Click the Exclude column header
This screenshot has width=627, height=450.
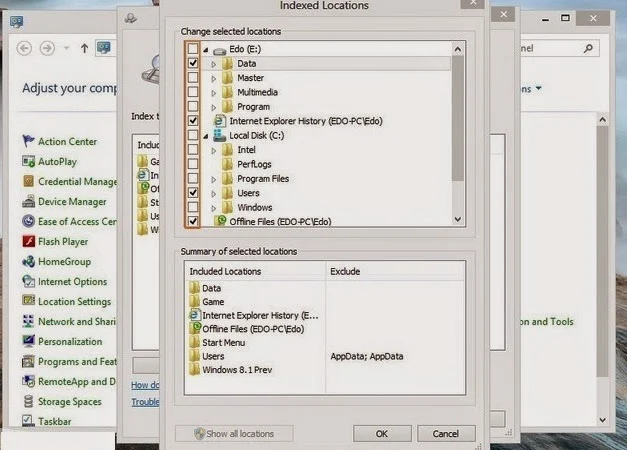[395, 271]
